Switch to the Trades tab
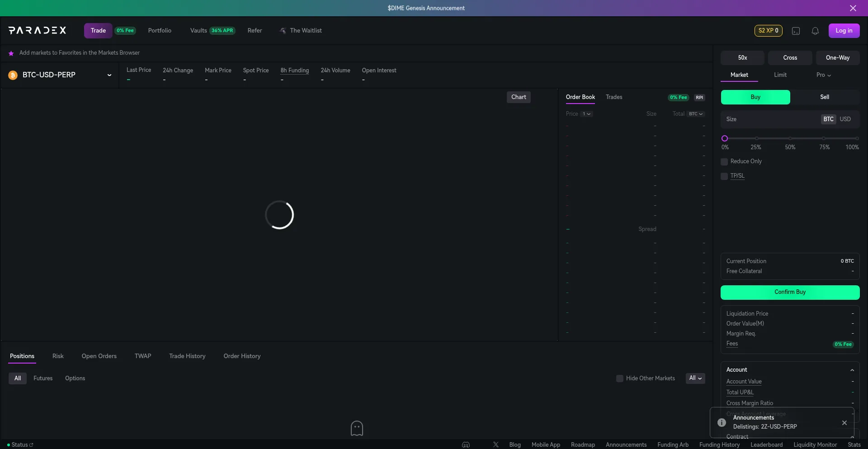This screenshot has height=449, width=868. [x=613, y=97]
